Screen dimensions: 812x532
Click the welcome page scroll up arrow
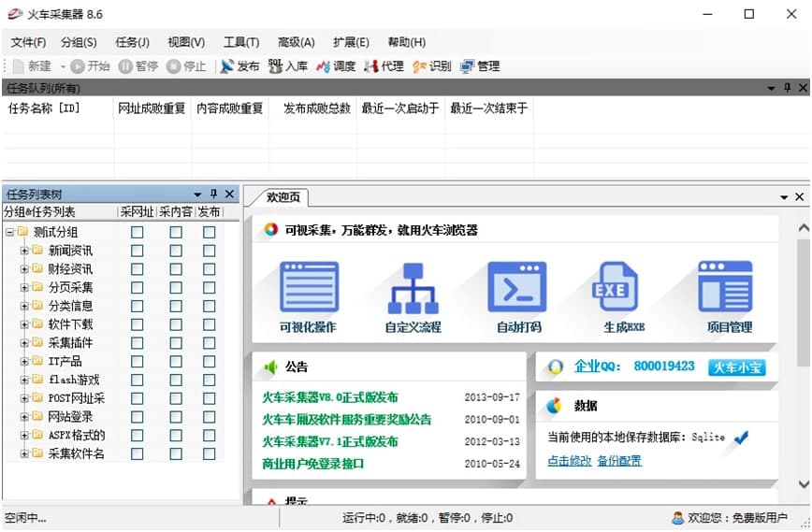pyautogui.click(x=804, y=228)
